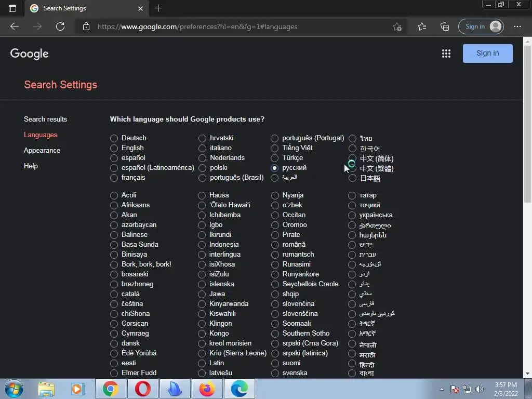
Task: Launch media player from the taskbar
Action: (77, 389)
